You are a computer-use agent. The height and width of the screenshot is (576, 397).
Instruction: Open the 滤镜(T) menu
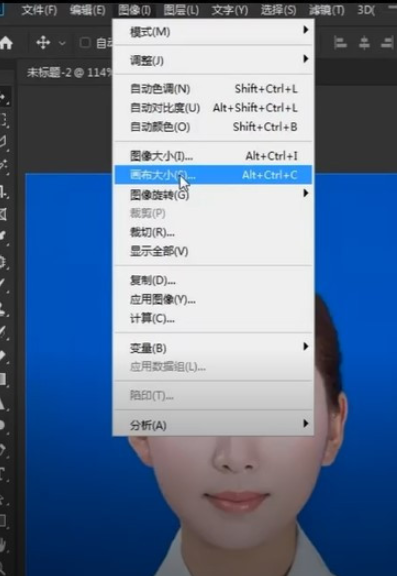point(326,10)
